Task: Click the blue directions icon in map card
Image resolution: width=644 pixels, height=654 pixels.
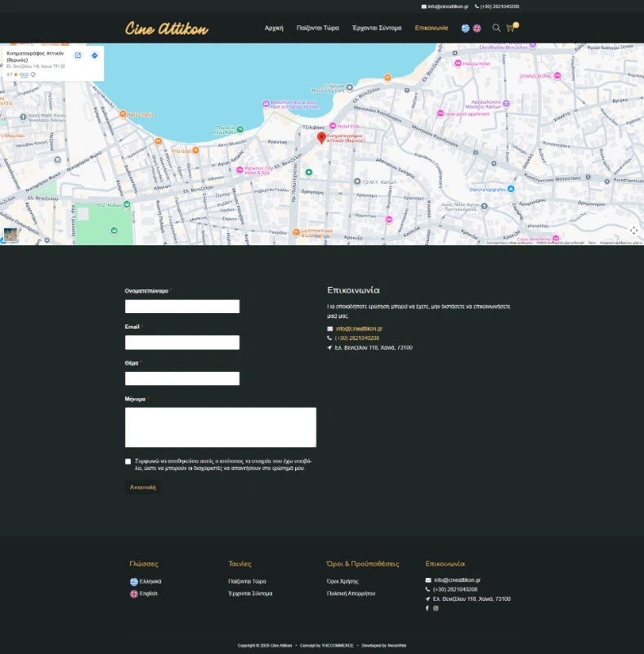Action: tap(95, 55)
